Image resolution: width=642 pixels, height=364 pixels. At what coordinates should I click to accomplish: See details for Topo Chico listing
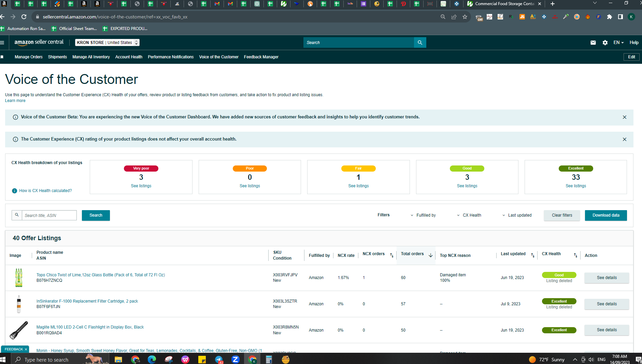(607, 278)
